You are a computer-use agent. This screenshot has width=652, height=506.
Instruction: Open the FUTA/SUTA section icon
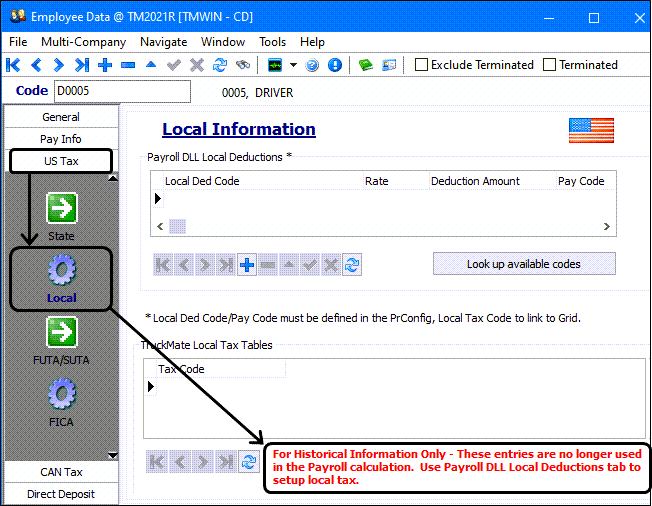click(61, 332)
